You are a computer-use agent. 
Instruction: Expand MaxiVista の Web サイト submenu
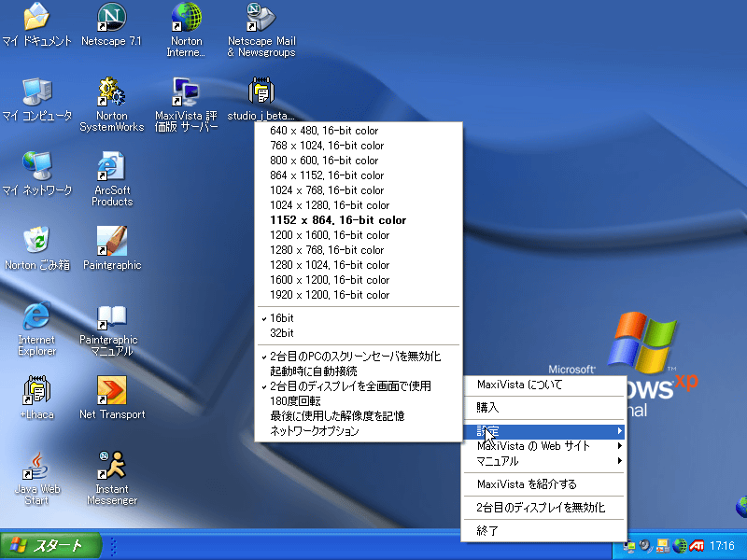point(543,446)
